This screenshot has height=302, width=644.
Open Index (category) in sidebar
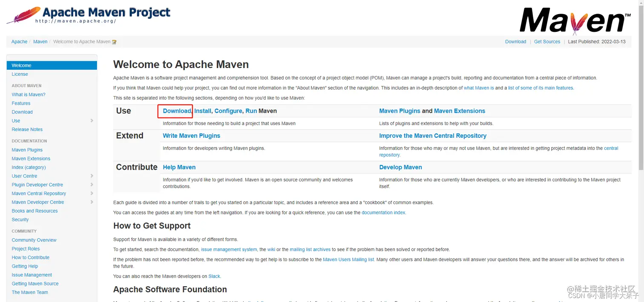coord(29,167)
